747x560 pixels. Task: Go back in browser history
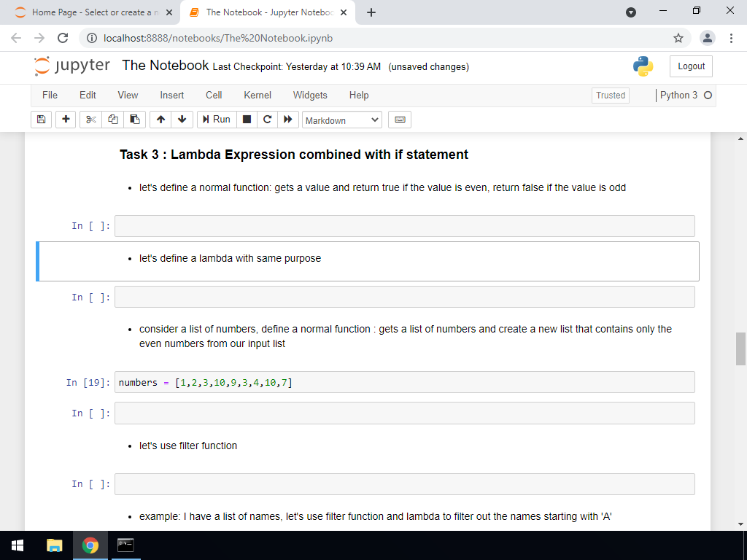[x=16, y=38]
